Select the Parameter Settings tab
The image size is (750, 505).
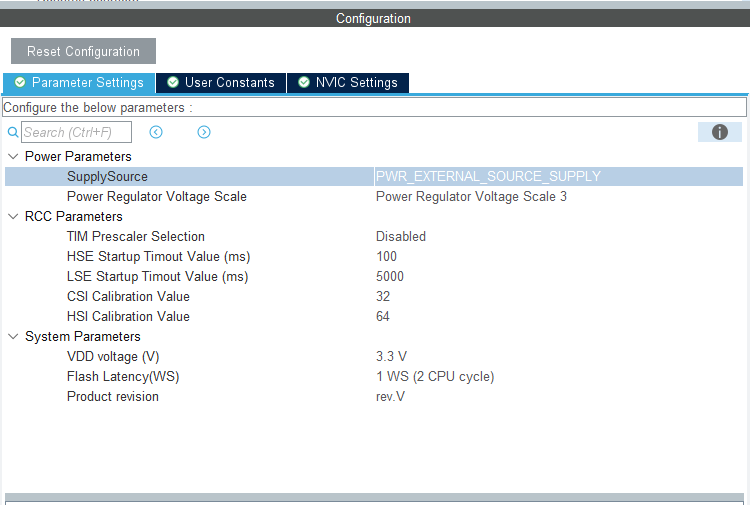point(79,83)
